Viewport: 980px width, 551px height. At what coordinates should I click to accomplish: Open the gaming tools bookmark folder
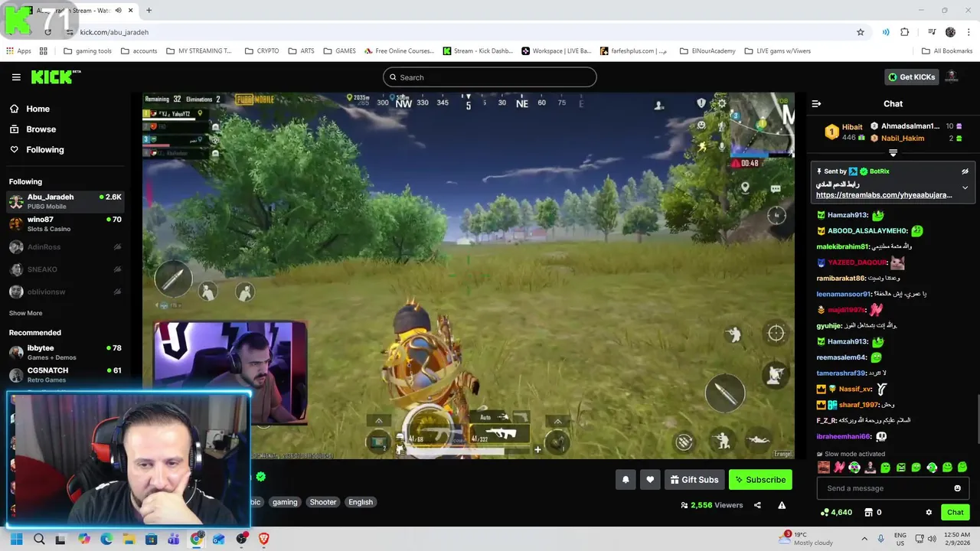pyautogui.click(x=87, y=51)
